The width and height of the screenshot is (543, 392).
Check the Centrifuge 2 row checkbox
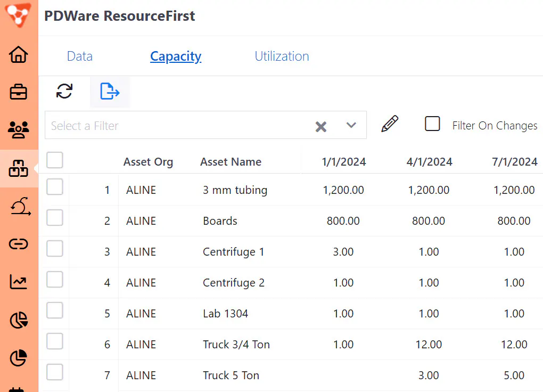[x=55, y=280]
